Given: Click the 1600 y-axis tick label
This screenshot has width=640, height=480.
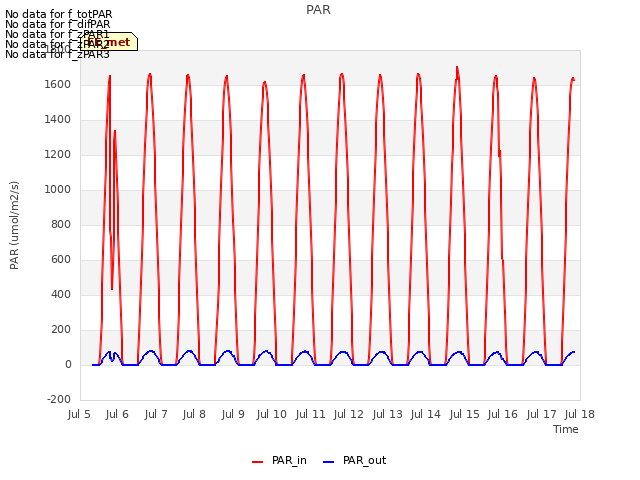Looking at the screenshot, I should 58,85.
